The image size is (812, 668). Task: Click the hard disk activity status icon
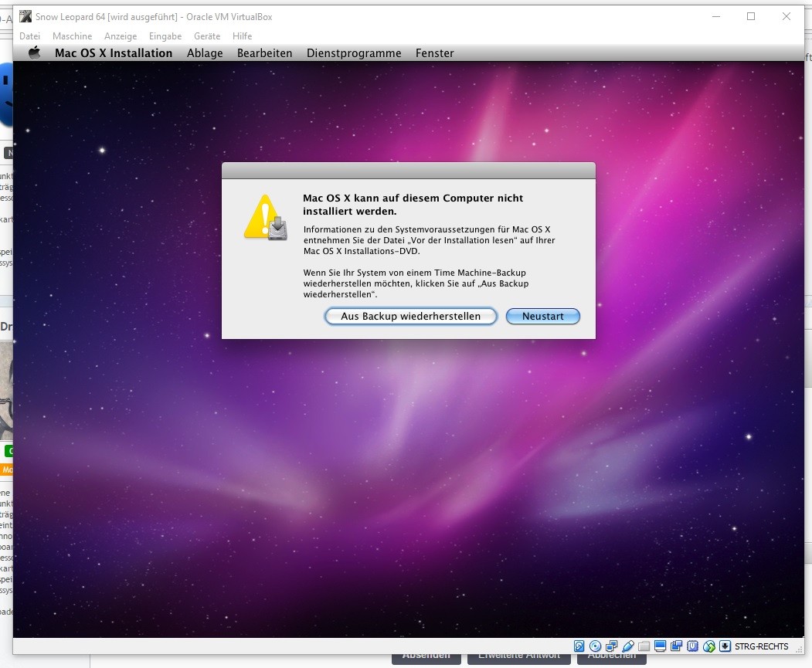(579, 646)
